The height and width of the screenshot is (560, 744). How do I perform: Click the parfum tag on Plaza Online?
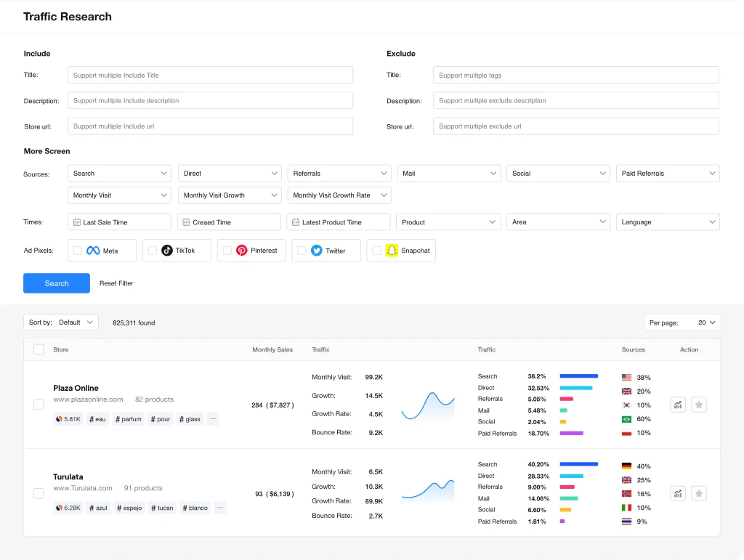click(x=129, y=419)
